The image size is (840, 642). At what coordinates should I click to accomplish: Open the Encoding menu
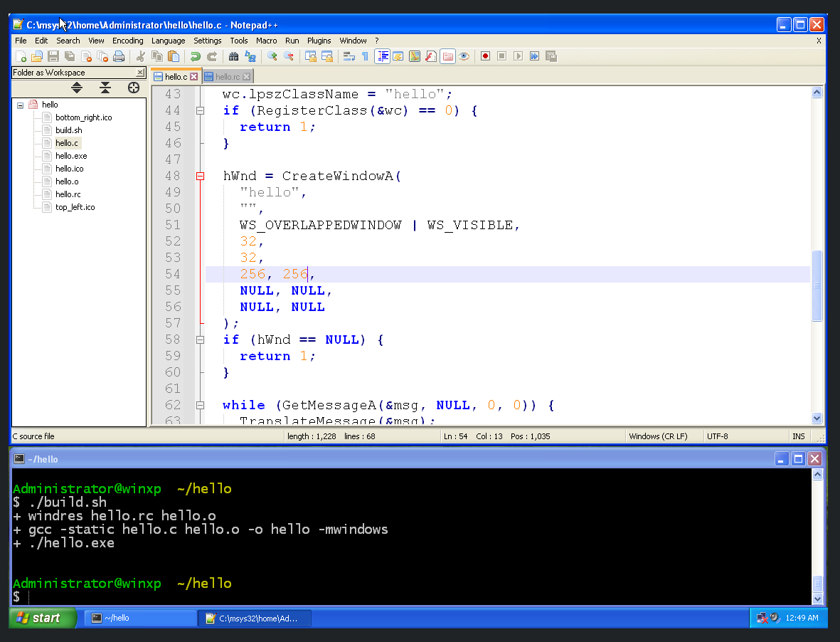point(127,41)
